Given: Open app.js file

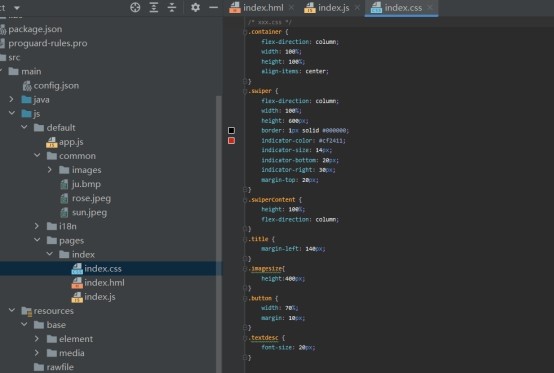Looking at the screenshot, I should 71,142.
